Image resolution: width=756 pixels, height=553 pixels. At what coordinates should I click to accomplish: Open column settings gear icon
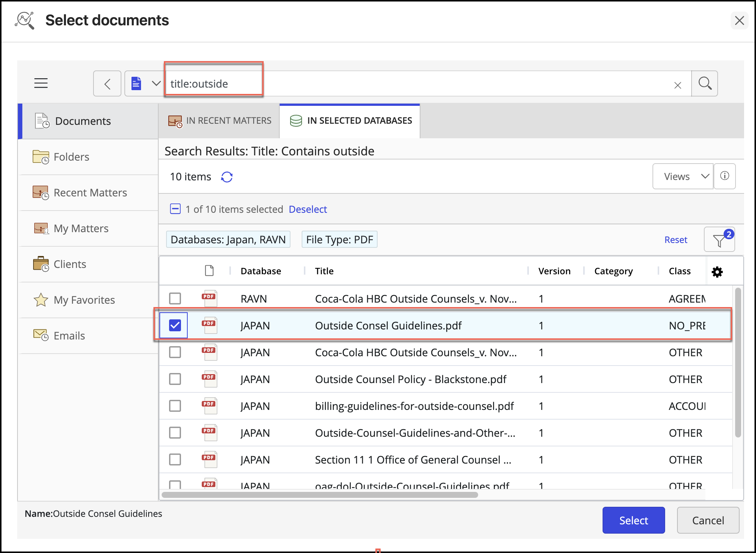(717, 272)
